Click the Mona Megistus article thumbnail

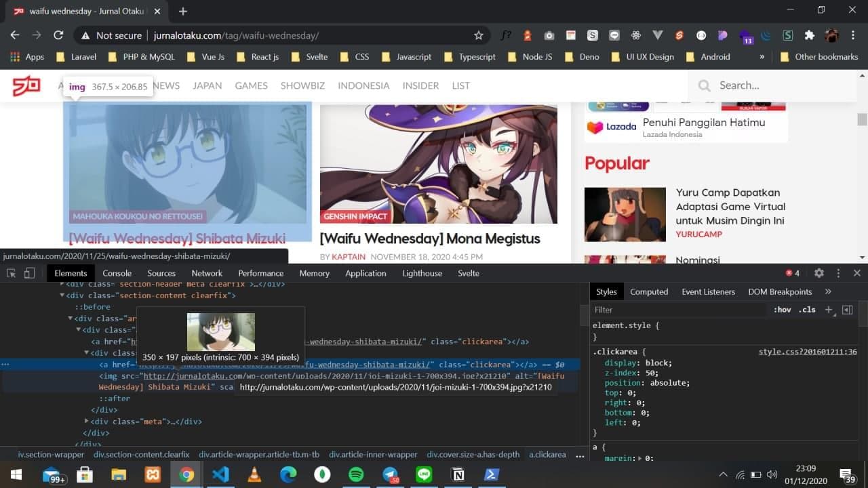click(x=438, y=164)
